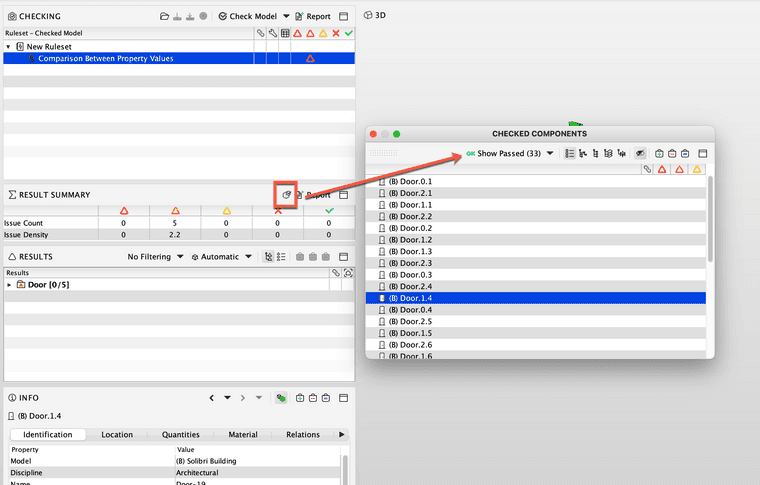Select the highlighted (B) Door.1.4 row

point(536,298)
